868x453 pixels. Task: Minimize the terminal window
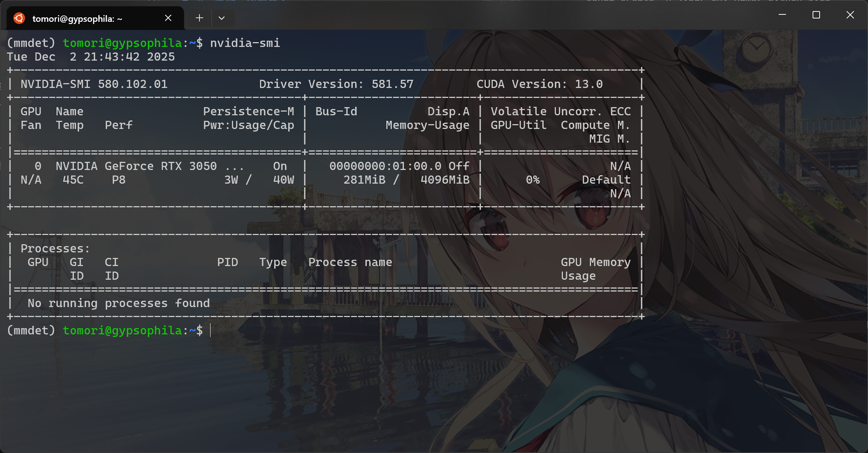click(782, 15)
